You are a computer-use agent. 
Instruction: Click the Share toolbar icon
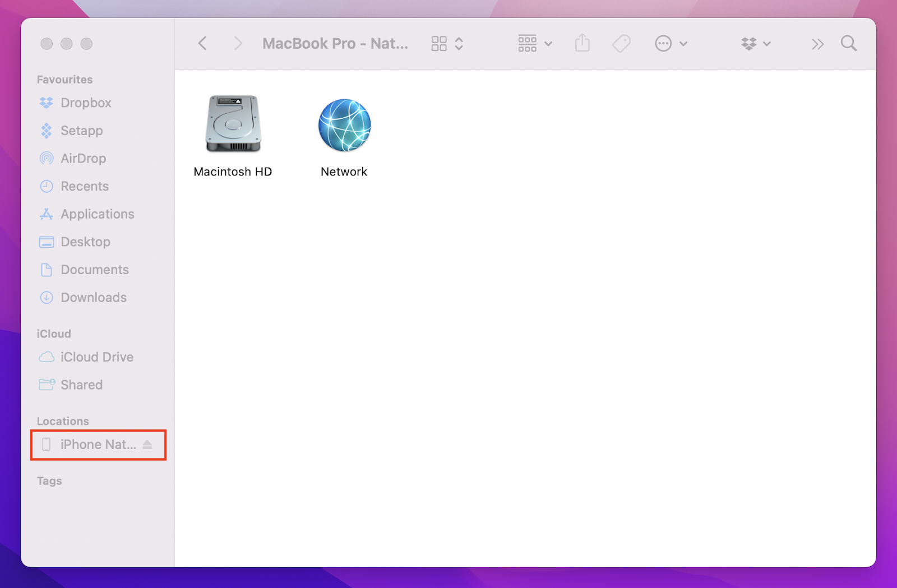582,43
